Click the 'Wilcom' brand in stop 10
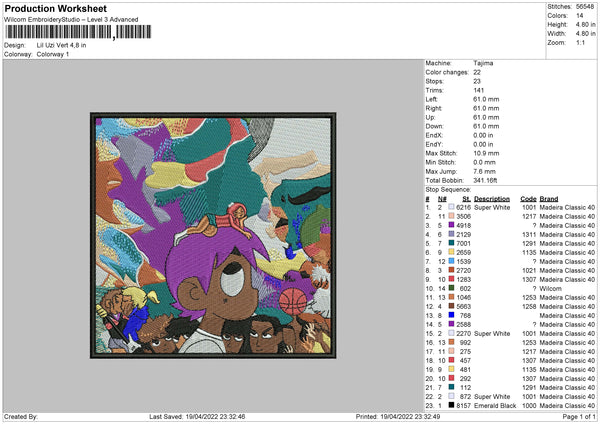The image size is (600, 424). tap(551, 288)
